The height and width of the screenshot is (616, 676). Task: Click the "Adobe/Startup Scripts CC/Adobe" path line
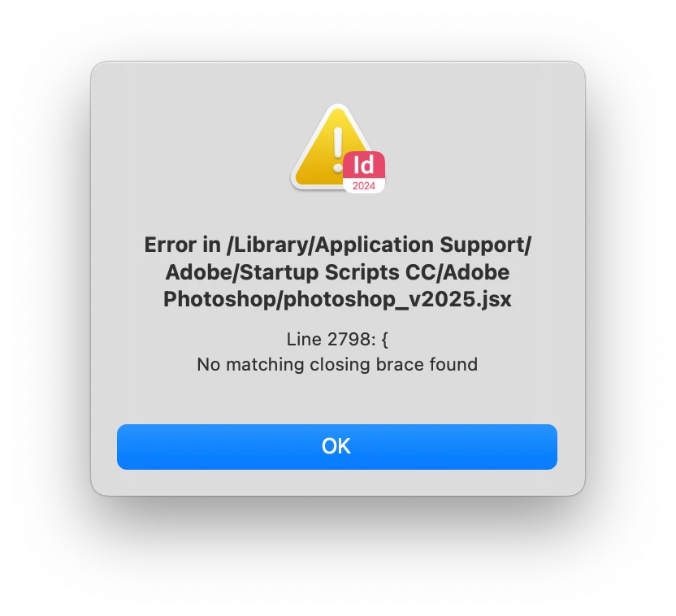[x=337, y=272]
